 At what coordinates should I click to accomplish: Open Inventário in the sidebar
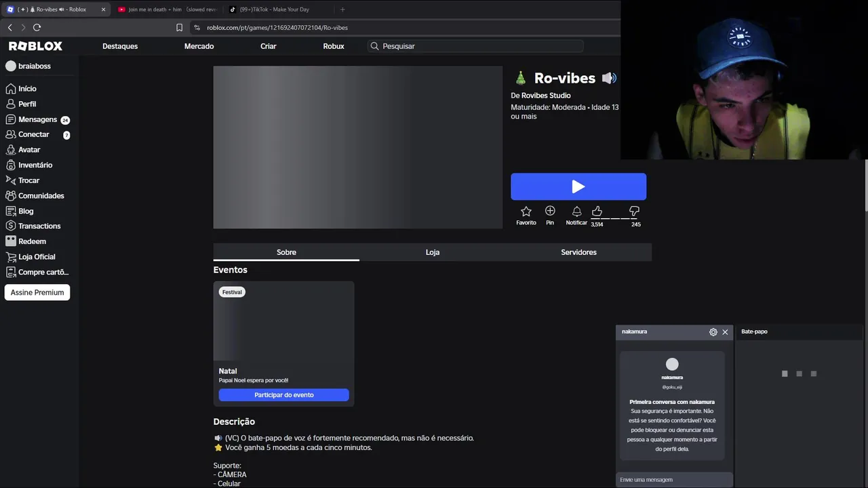tap(35, 165)
